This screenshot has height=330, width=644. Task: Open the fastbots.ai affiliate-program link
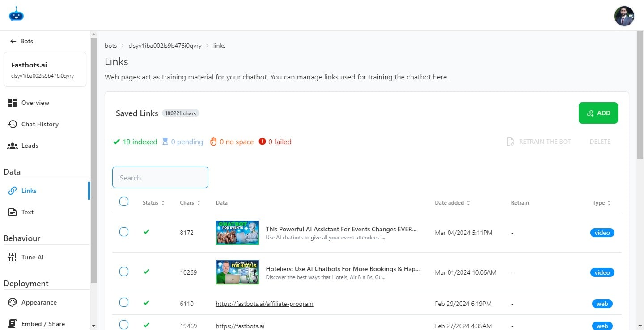coord(264,304)
